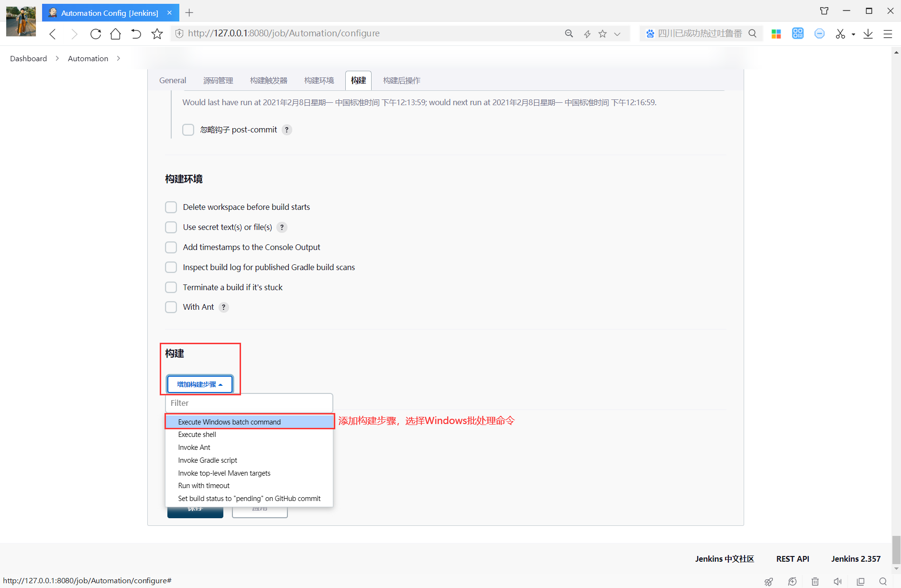The width and height of the screenshot is (901, 588).
Task: Choose Invoke Gradle script
Action: point(249,460)
